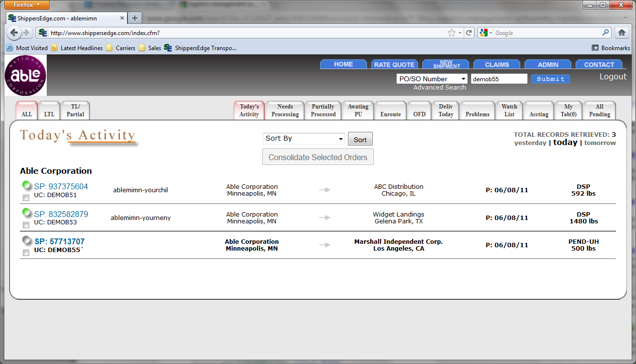The width and height of the screenshot is (636, 364).
Task: Switch to Problems tab
Action: (x=477, y=110)
